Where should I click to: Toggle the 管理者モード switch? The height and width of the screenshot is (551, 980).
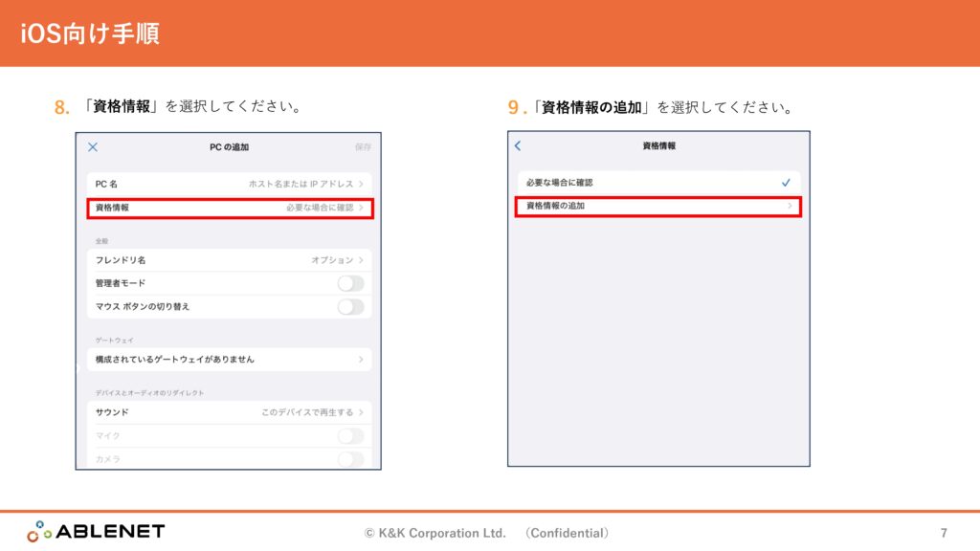350,283
